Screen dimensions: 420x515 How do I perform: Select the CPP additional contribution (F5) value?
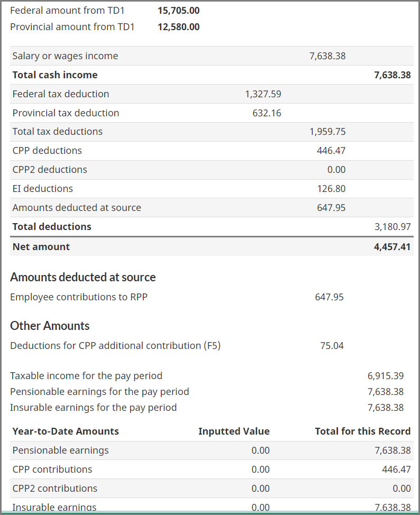tap(332, 346)
